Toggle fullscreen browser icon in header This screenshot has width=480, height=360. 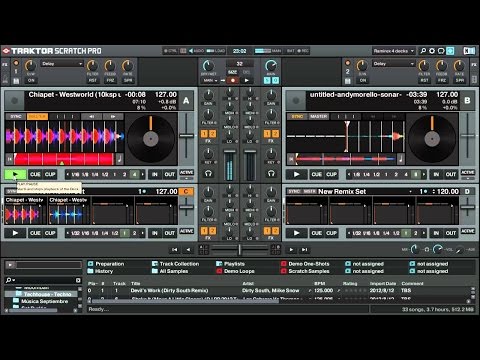tap(450, 51)
